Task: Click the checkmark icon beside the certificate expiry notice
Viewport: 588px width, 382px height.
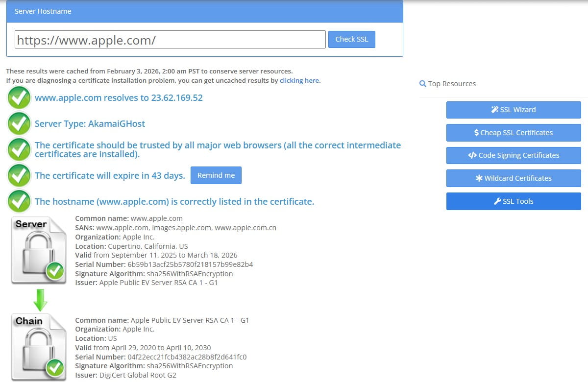Action: pos(20,176)
